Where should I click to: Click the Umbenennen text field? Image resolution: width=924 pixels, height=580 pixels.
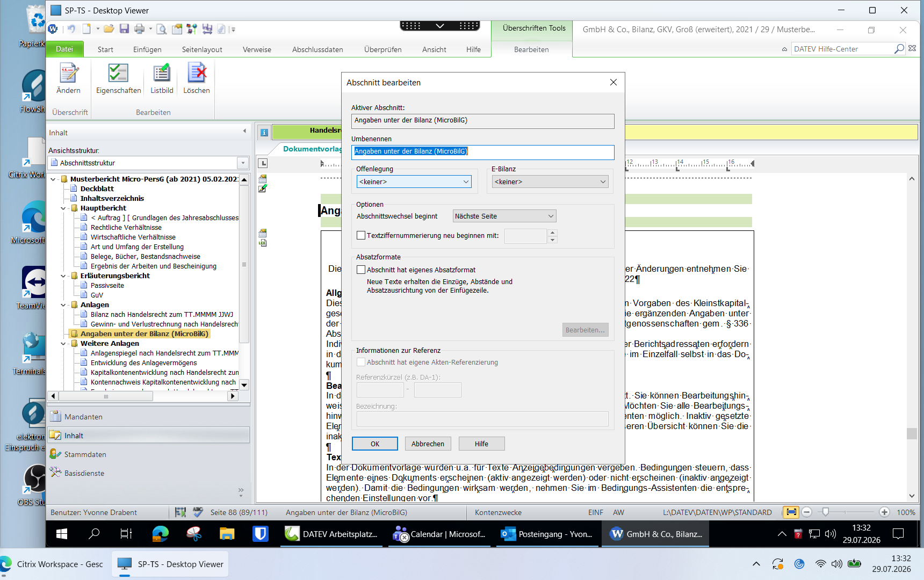click(x=483, y=152)
